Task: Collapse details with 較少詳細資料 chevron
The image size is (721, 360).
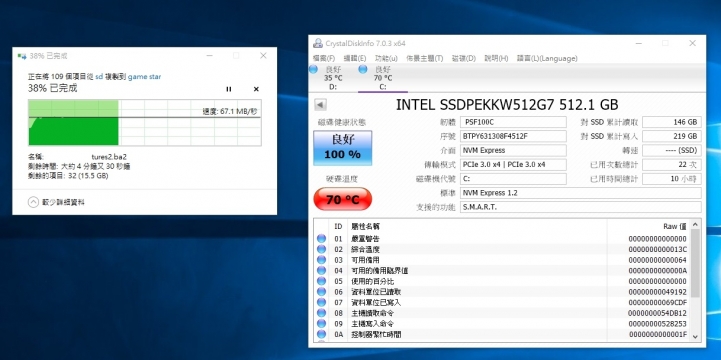Action: click(33, 202)
